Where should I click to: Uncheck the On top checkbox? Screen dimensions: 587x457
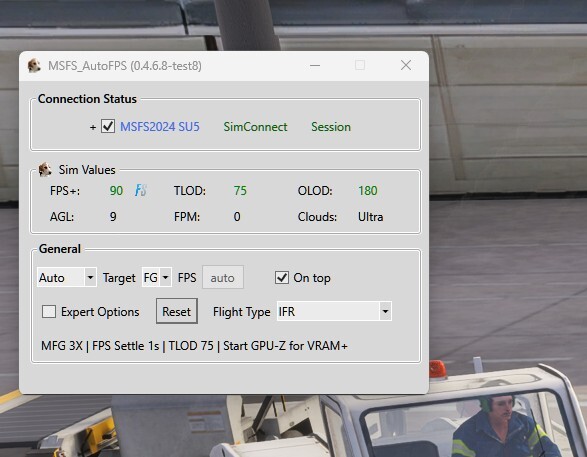tap(282, 278)
